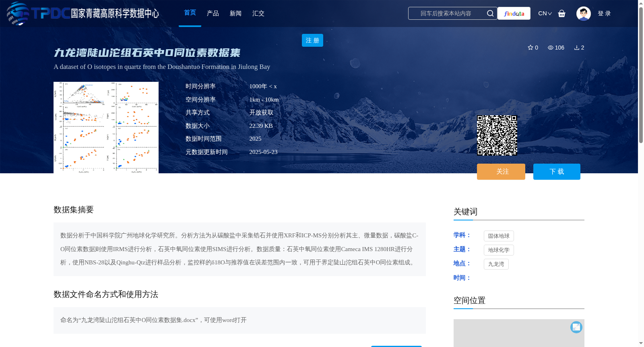Click the English dataset subtitle text
This screenshot has height=347, width=644.
(162, 67)
